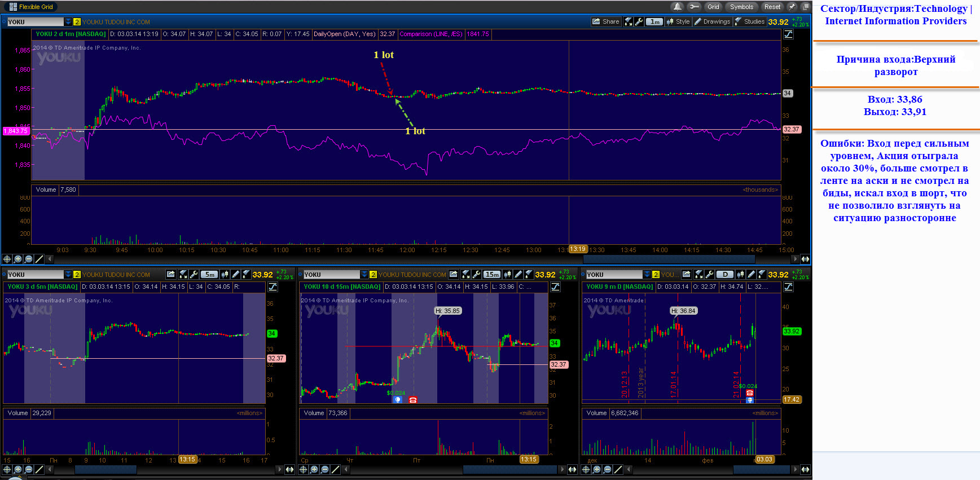Select the trendline drawing tool in 1m chart
The width and height of the screenshot is (980, 480).
pyautogui.click(x=39, y=259)
